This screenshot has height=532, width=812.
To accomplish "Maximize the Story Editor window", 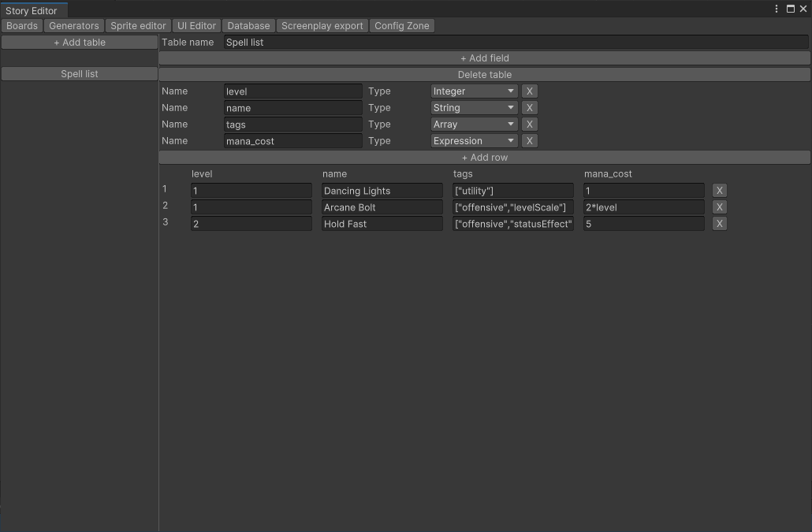I will pos(791,9).
